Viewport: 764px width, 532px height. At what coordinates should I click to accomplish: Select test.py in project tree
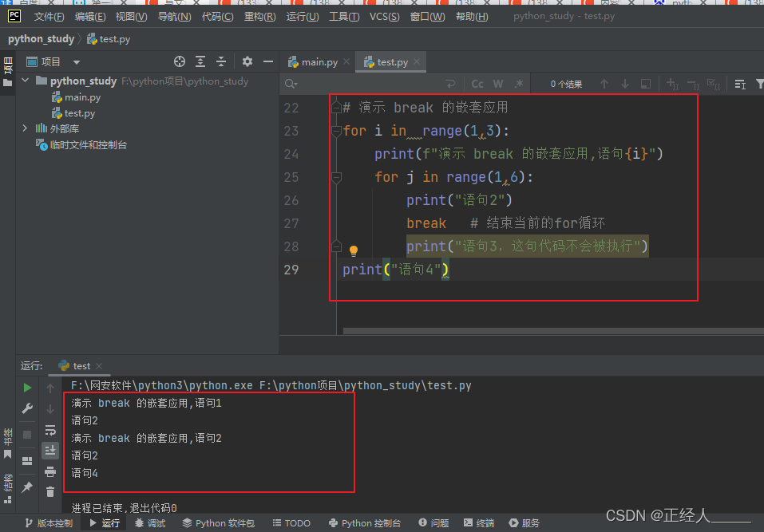(74, 113)
